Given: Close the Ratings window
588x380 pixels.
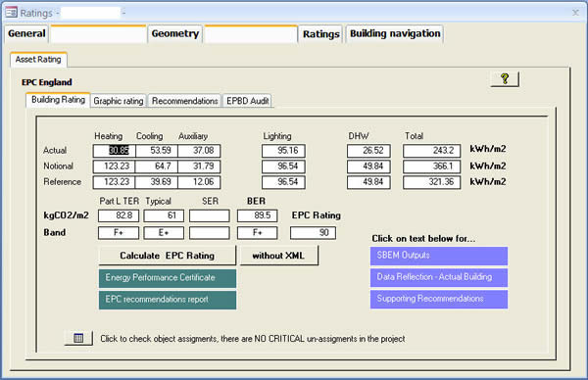Looking at the screenshot, I should click(575, 13).
